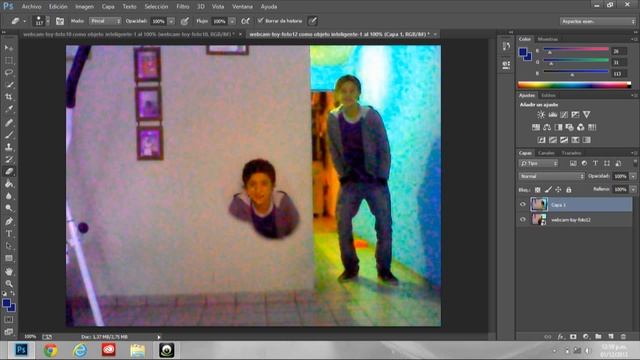Select the Rectangular Marquee tool
This screenshot has height=360, width=640.
click(x=9, y=60)
